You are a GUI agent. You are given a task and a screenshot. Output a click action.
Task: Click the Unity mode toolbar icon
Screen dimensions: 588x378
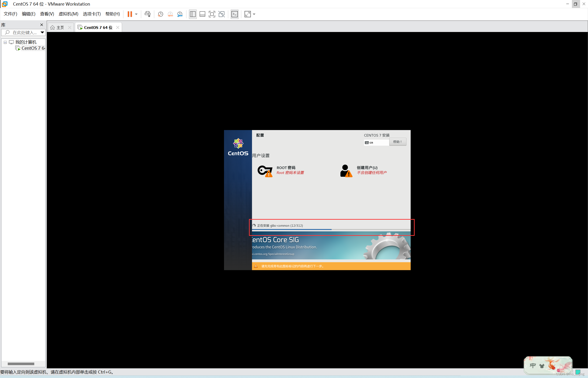tap(221, 14)
